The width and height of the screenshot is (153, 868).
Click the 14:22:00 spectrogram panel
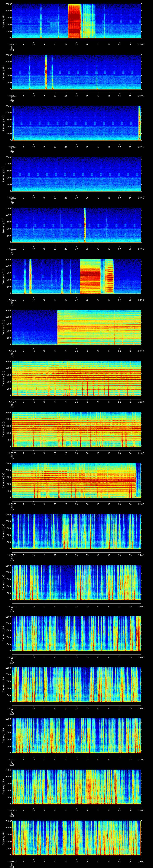click(77, 21)
